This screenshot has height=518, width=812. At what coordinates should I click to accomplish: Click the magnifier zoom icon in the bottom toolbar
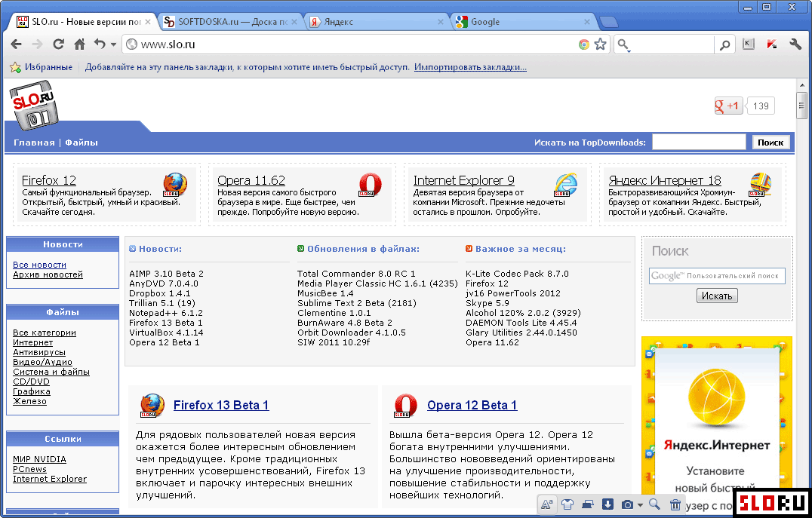[x=654, y=504]
